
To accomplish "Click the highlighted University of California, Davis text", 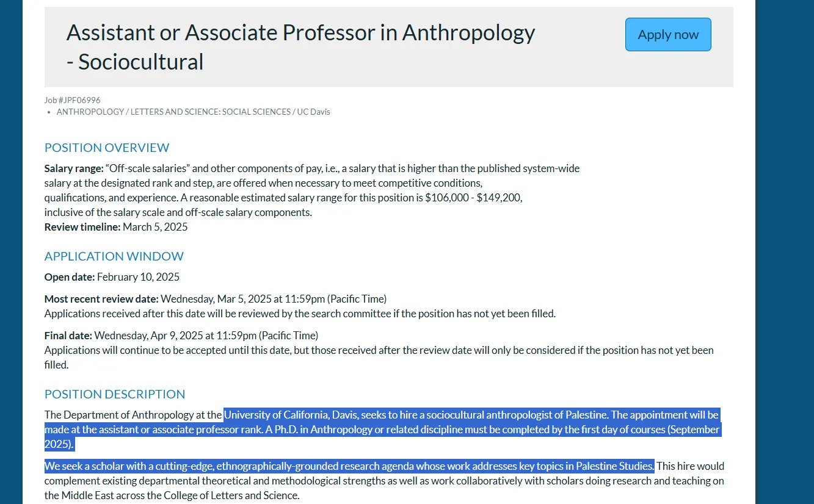I will tap(291, 415).
